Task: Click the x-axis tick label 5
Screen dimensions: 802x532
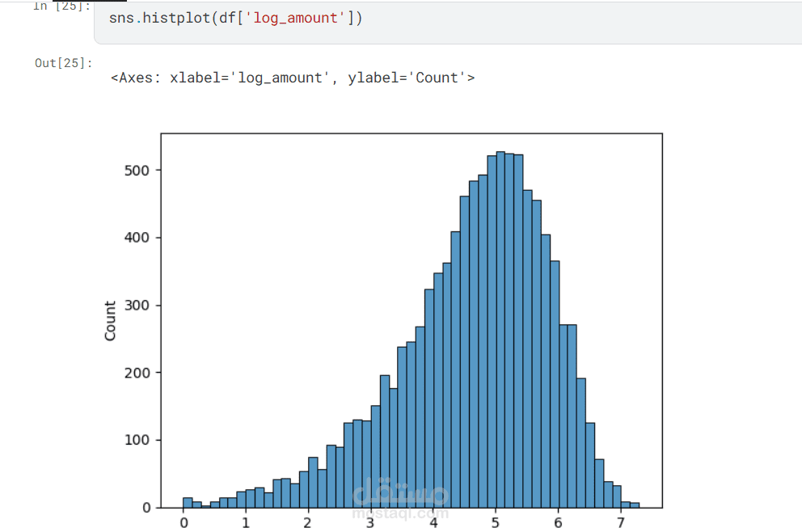Action: point(495,523)
